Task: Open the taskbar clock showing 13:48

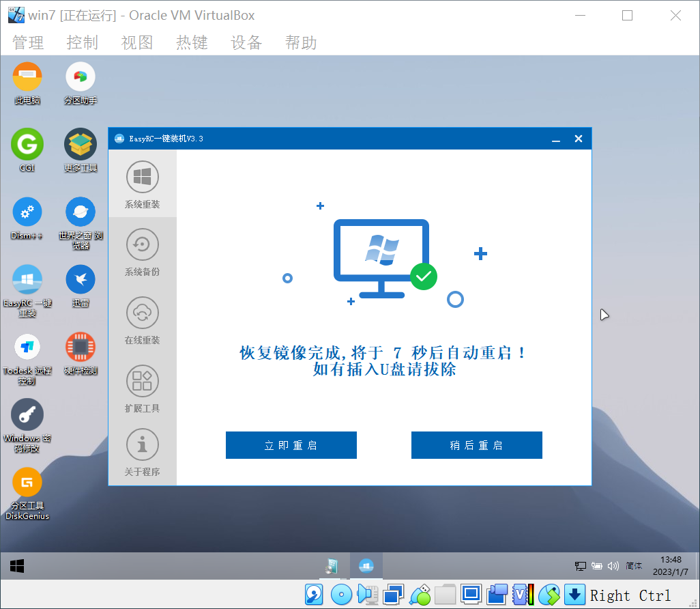Action: click(671, 566)
